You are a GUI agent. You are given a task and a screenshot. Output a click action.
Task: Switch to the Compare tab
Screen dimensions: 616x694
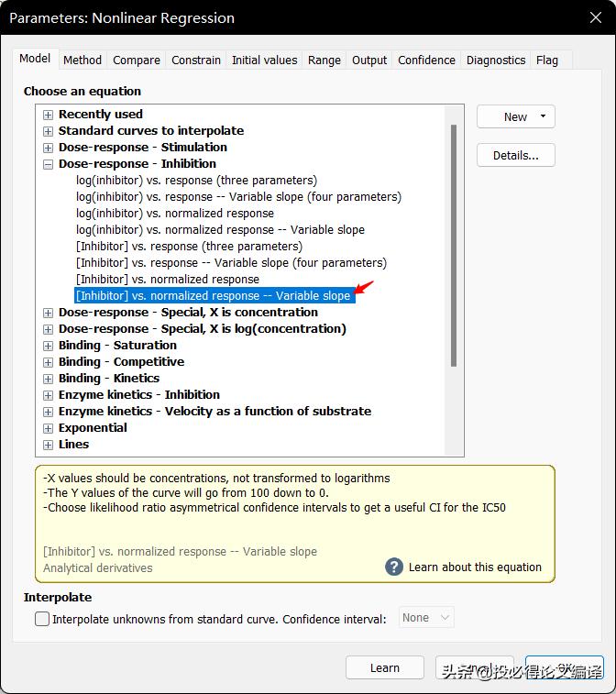[137, 60]
